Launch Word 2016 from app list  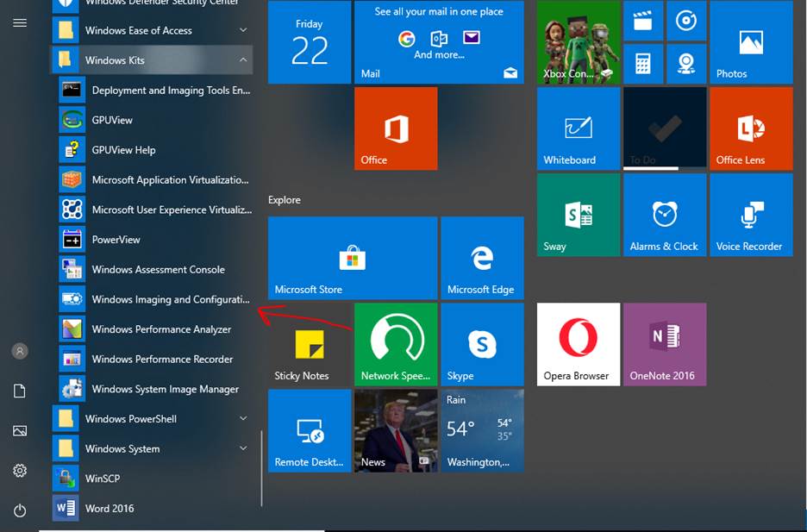pyautogui.click(x=152, y=509)
